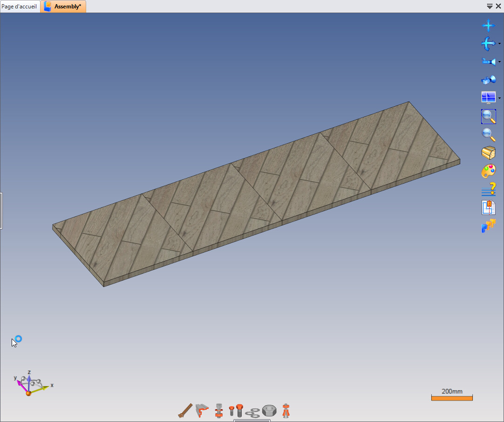The image size is (504, 422).
Task: Click the question mark analysis icon
Action: click(x=489, y=189)
